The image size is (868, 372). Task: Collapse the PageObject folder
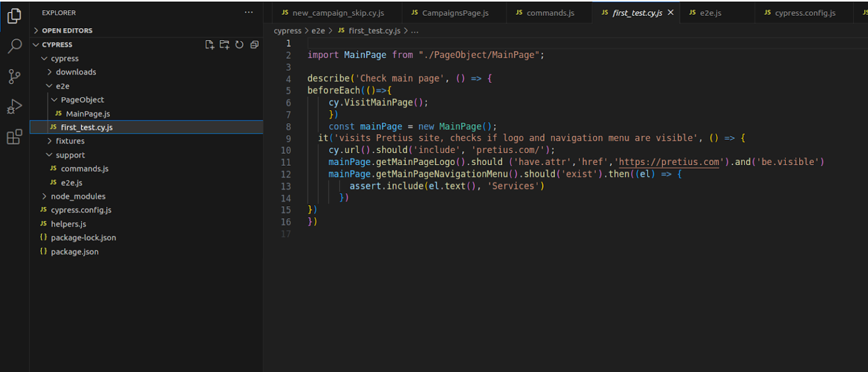pos(54,100)
